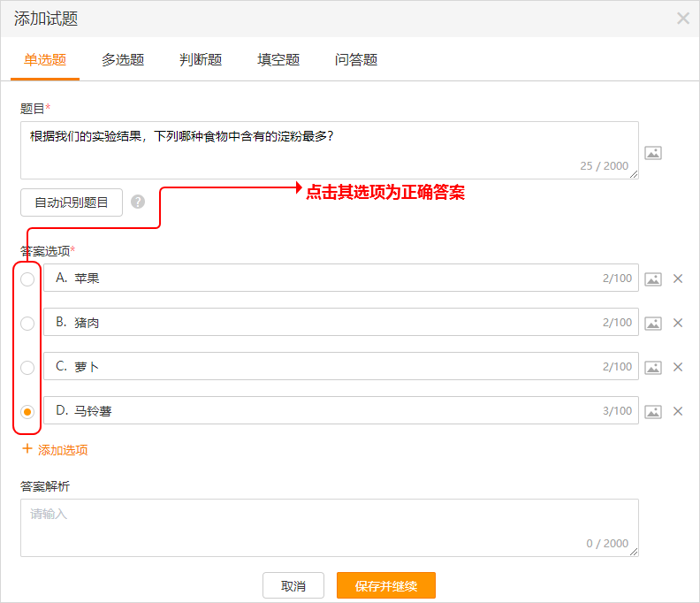The width and height of the screenshot is (700, 603).
Task: Switch to the 多选题 tab
Action: coord(123,60)
